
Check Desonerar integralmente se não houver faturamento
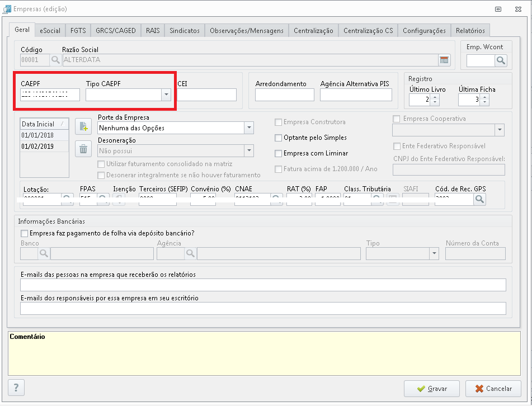coord(101,176)
